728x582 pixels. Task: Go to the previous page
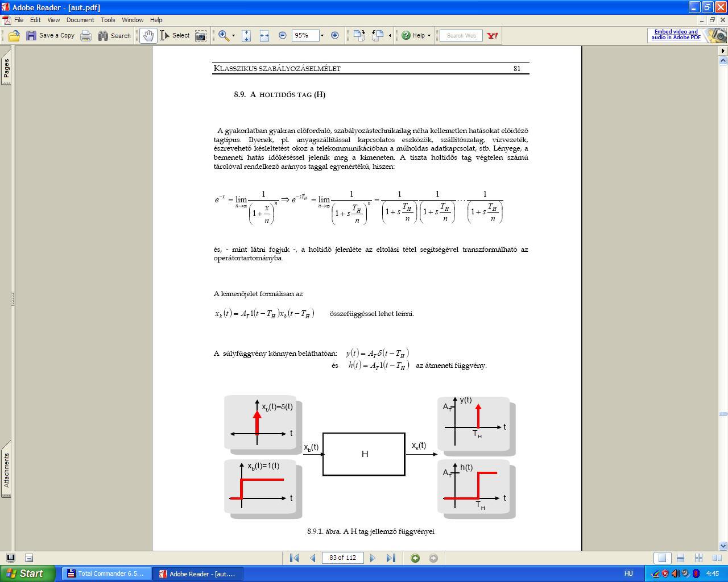coord(312,558)
